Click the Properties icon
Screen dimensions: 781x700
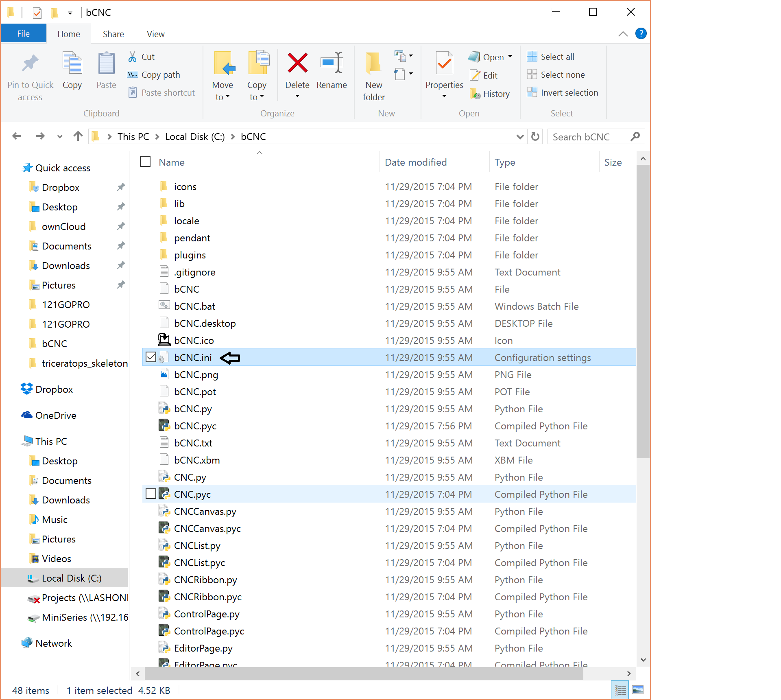click(444, 63)
